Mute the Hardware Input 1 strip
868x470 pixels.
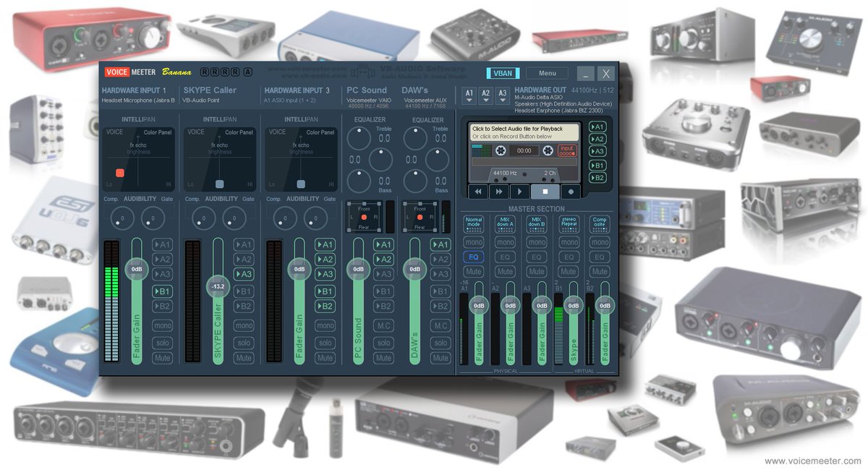coord(163,358)
